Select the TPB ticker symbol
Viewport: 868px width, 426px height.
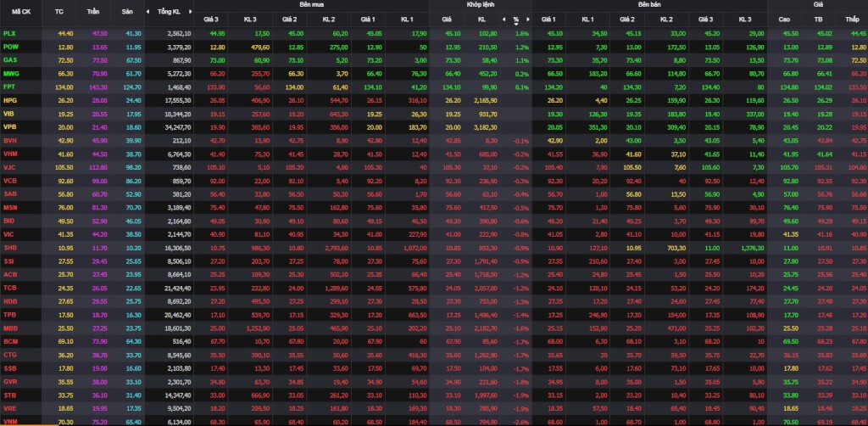pyautogui.click(x=9, y=315)
